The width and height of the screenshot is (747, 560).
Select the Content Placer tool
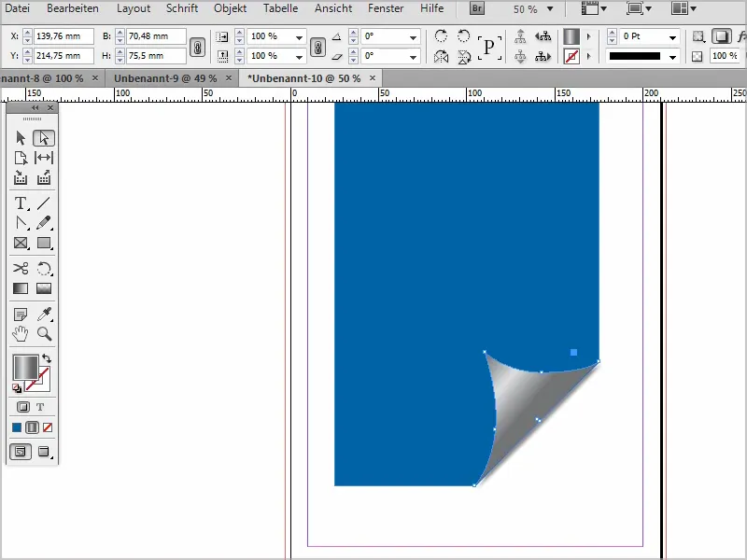point(44,177)
